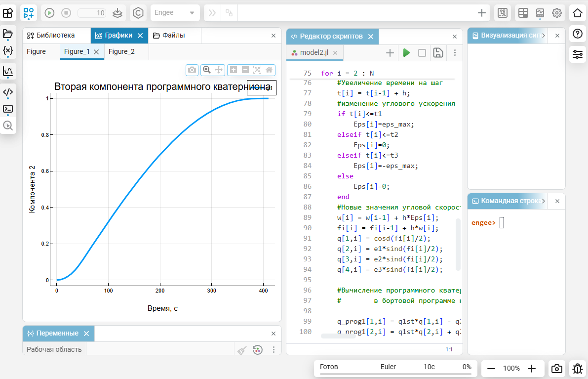588x379 pixels.
Task: Close the Переменные tab
Action: click(86, 334)
